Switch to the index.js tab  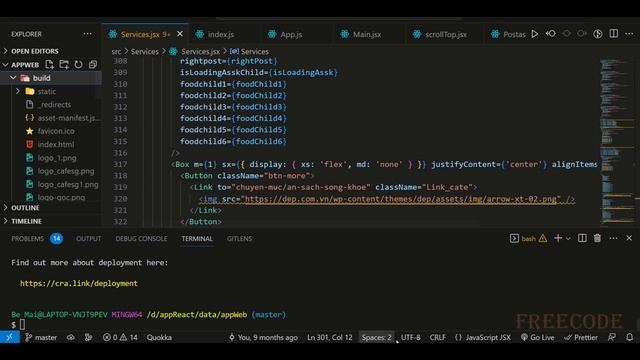[x=221, y=34]
